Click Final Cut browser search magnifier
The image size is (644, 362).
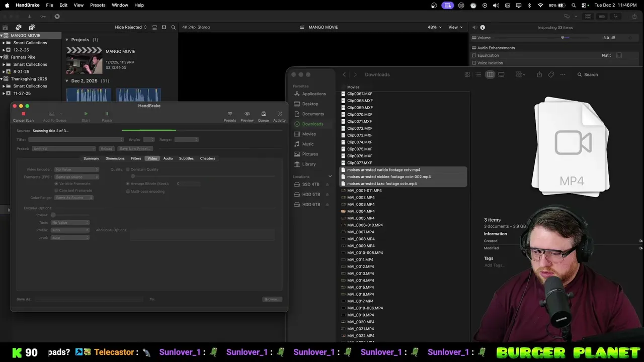pyautogui.click(x=173, y=27)
